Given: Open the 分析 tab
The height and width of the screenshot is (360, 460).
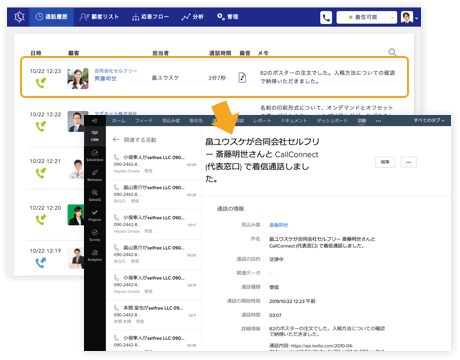Looking at the screenshot, I should 192,17.
